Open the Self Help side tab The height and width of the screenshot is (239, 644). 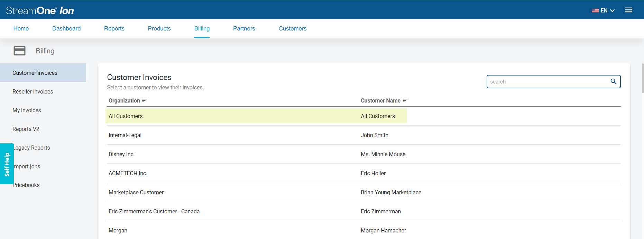tap(7, 164)
